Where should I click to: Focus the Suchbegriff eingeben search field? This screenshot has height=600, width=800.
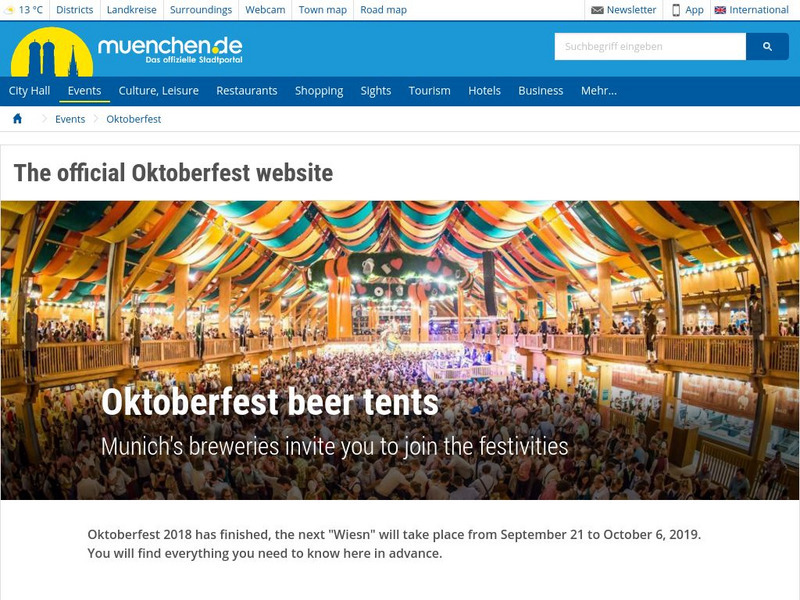coord(650,46)
